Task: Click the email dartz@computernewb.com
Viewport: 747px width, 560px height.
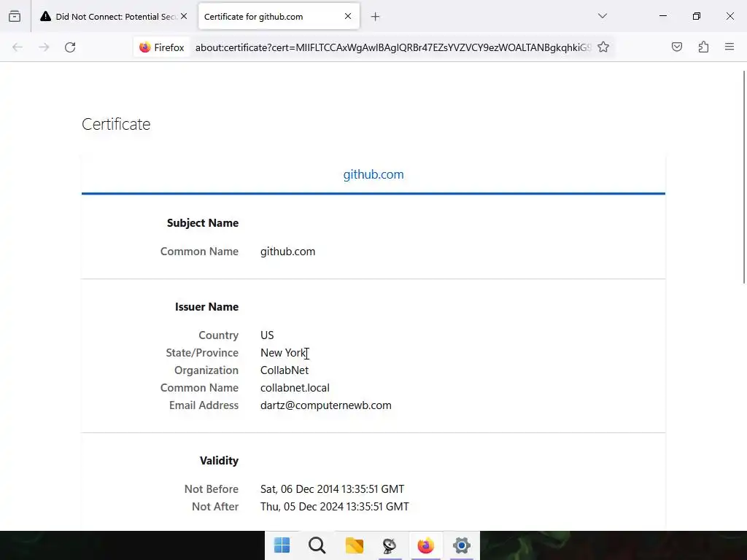Action: pos(326,405)
